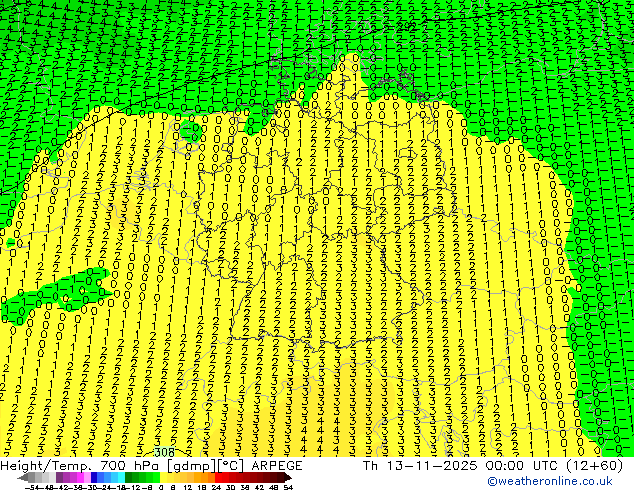The image size is (634, 490).
Task: Click the '00:00 UTC' time text
Action: pyautogui.click(x=522, y=466)
